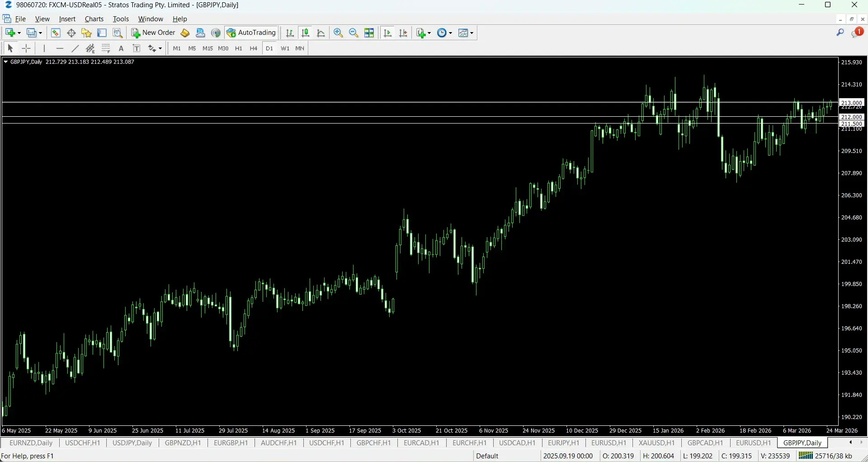This screenshot has width=868, height=462.
Task: Toggle chart shift from right edge
Action: [x=403, y=33]
